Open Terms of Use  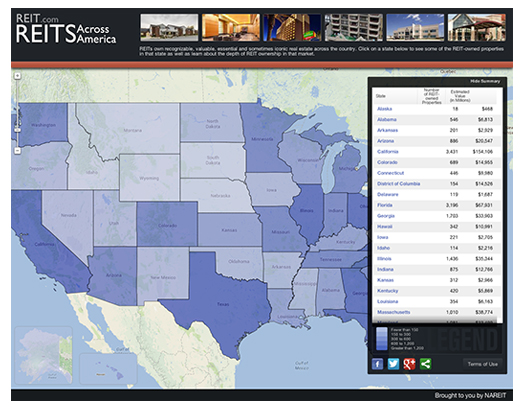(482, 364)
